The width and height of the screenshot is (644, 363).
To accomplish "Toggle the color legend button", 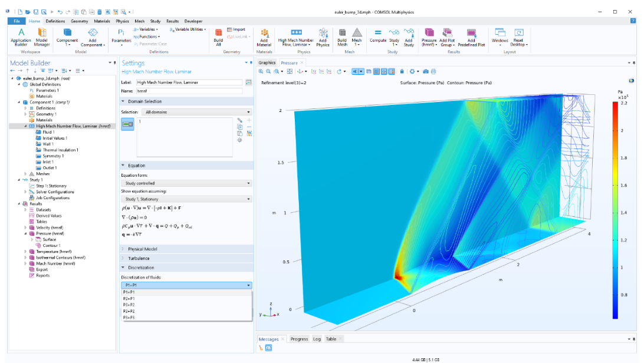I will tap(392, 71).
